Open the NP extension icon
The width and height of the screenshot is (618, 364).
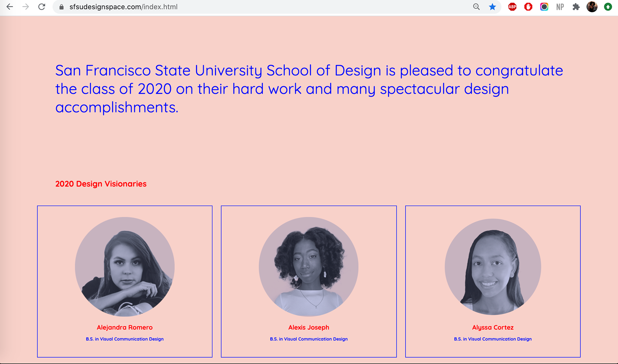(x=560, y=7)
